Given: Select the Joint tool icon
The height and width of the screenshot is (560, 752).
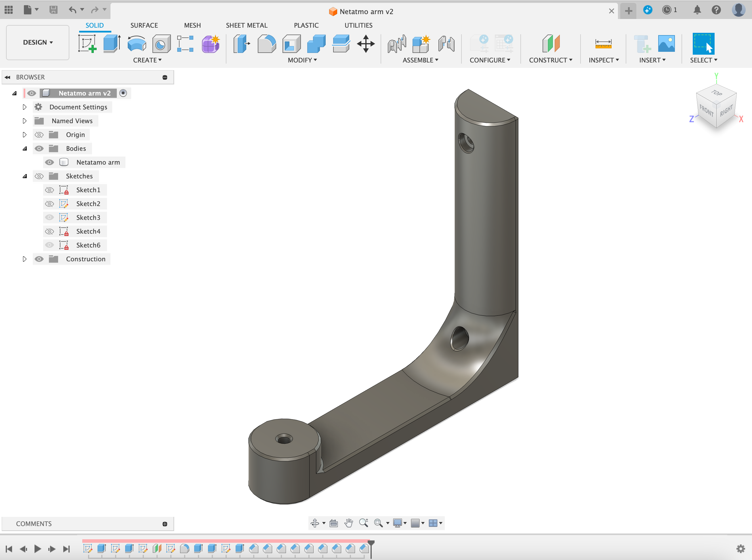Looking at the screenshot, I should coord(397,44).
